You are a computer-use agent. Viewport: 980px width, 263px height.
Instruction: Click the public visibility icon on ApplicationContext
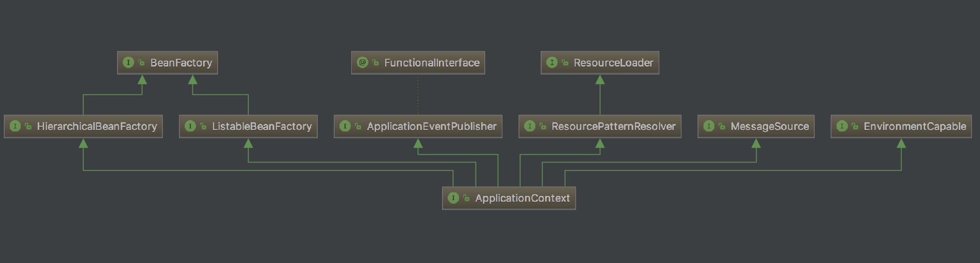tap(466, 198)
